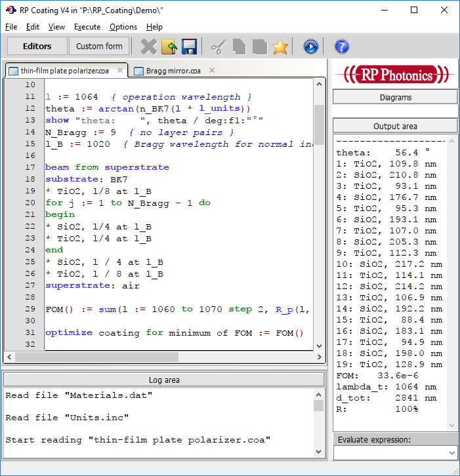Click the 'theta: 56.4 °' output line
Image resolution: width=460 pixels, height=476 pixels.
(383, 153)
